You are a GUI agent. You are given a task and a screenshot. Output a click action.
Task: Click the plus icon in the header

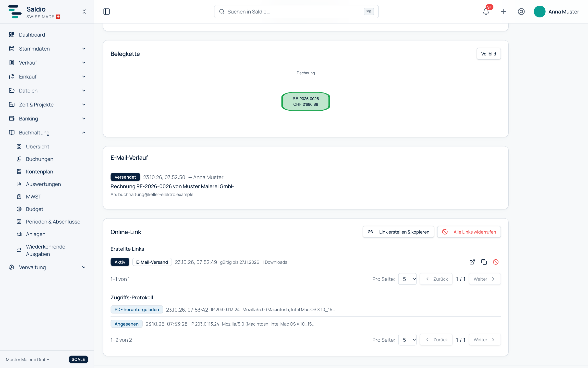click(x=503, y=12)
